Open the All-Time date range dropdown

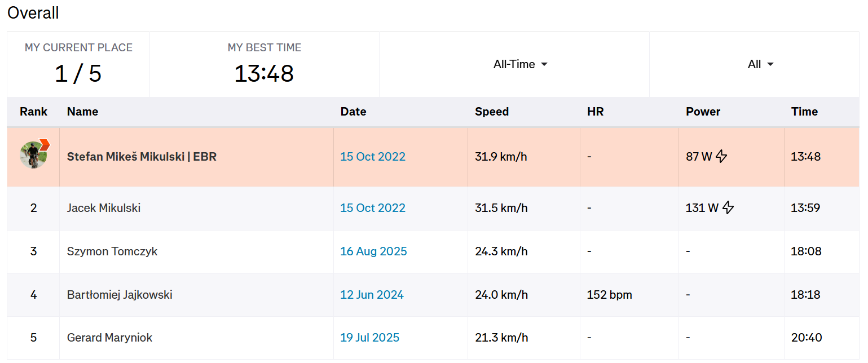[520, 65]
